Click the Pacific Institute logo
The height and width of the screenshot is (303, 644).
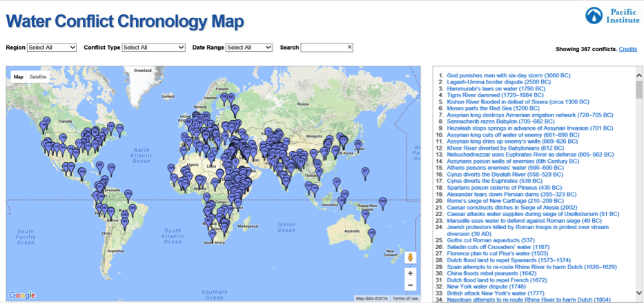(x=612, y=15)
